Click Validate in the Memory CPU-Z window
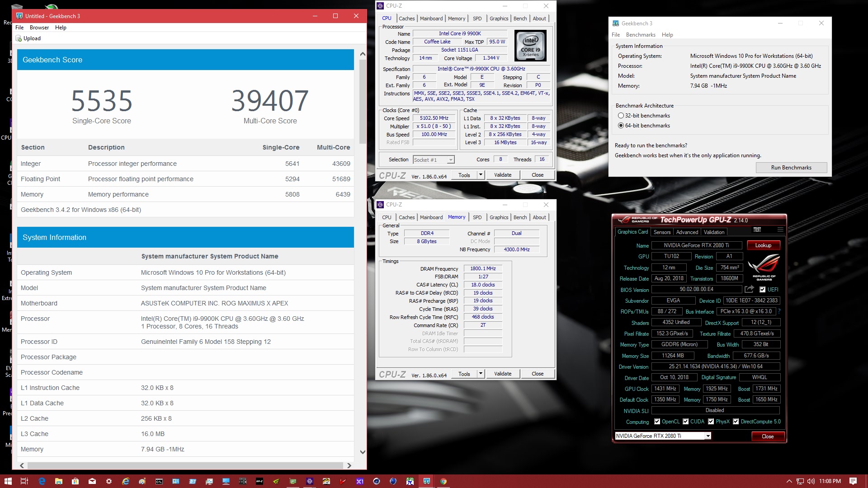The width and height of the screenshot is (868, 488). coord(503,374)
